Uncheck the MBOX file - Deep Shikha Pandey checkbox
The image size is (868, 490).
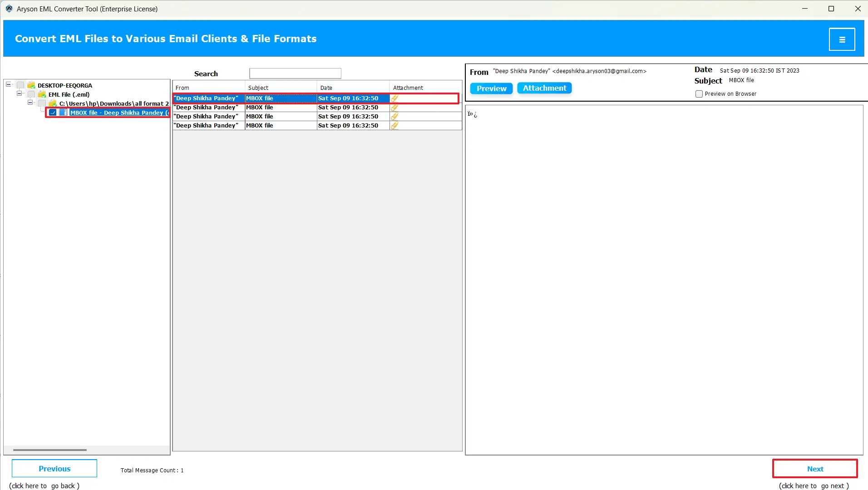click(53, 113)
